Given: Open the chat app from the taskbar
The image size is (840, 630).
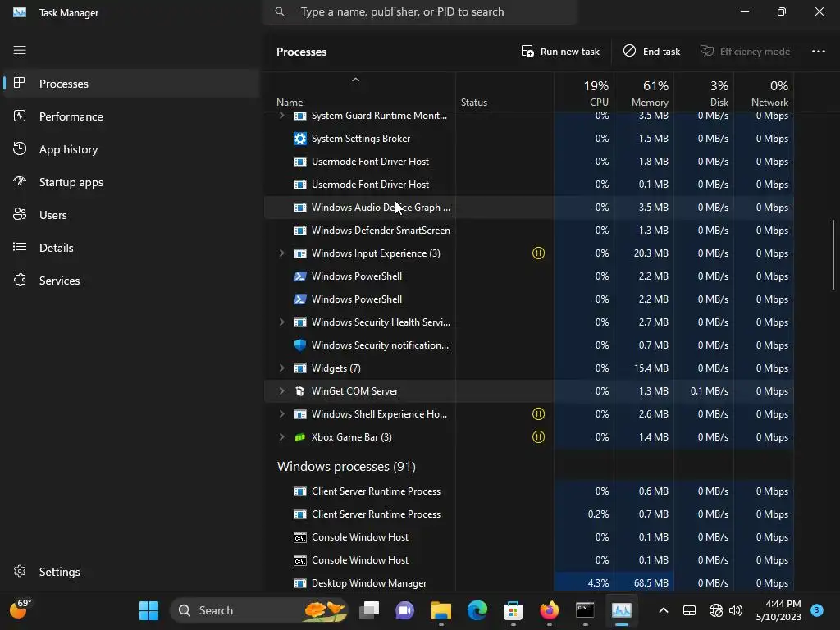Looking at the screenshot, I should [x=405, y=610].
